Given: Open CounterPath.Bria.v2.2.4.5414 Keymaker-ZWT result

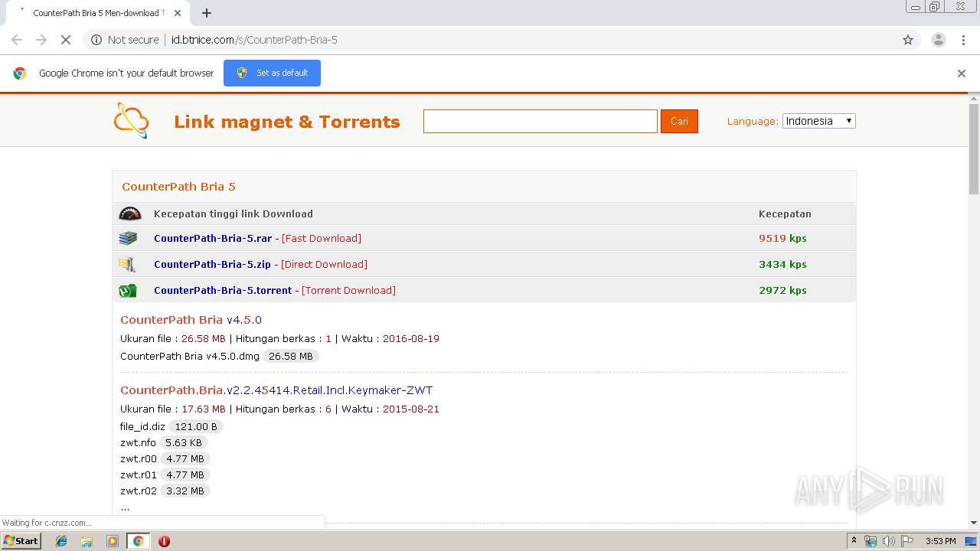Looking at the screenshot, I should pyautogui.click(x=276, y=390).
